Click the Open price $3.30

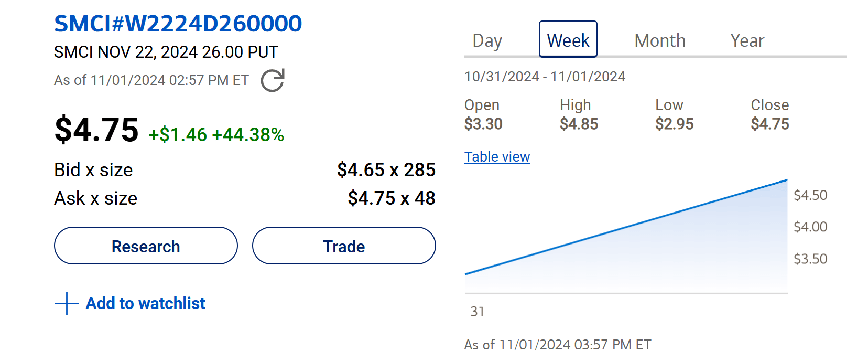[483, 124]
